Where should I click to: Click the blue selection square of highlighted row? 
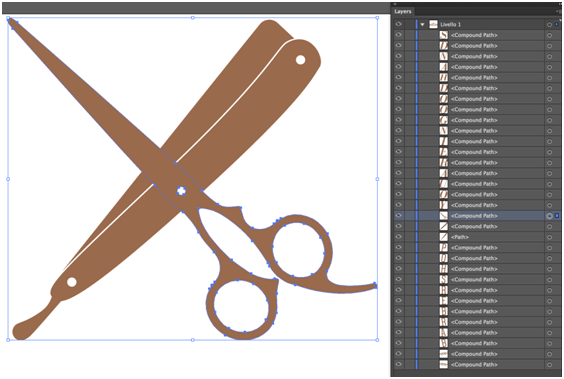(x=557, y=216)
